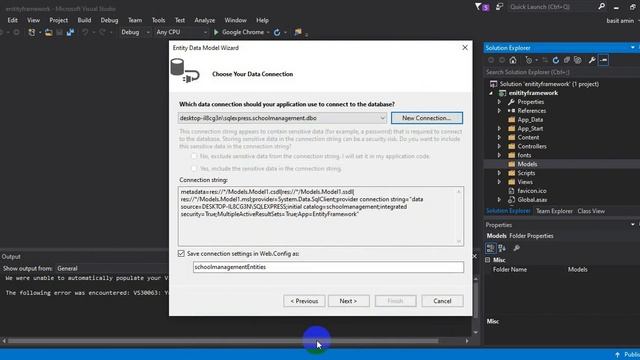This screenshot has width=640, height=360.
Task: Select favicon.ico in Solution Explorer
Action: [531, 191]
